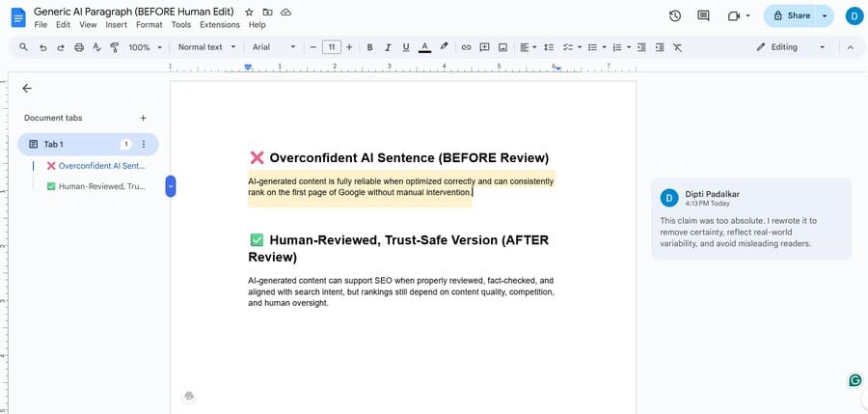Open version history clock icon
Viewport: 868px width, 414px height.
pos(675,15)
